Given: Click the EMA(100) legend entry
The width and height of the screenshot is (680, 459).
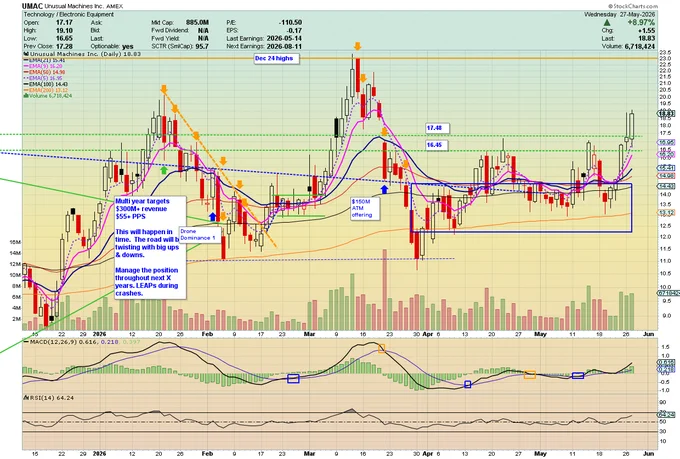Looking at the screenshot, I should [x=47, y=84].
